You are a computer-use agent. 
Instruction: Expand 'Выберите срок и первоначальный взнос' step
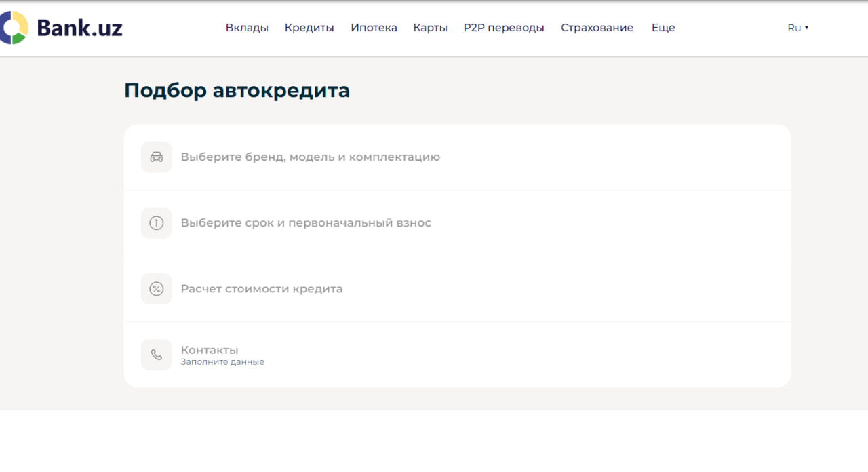458,223
